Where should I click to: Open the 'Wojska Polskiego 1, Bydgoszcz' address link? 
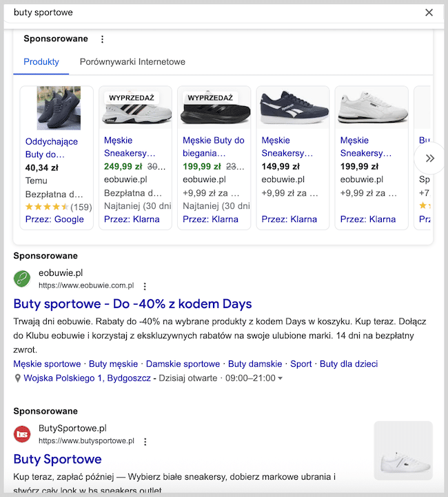click(87, 378)
